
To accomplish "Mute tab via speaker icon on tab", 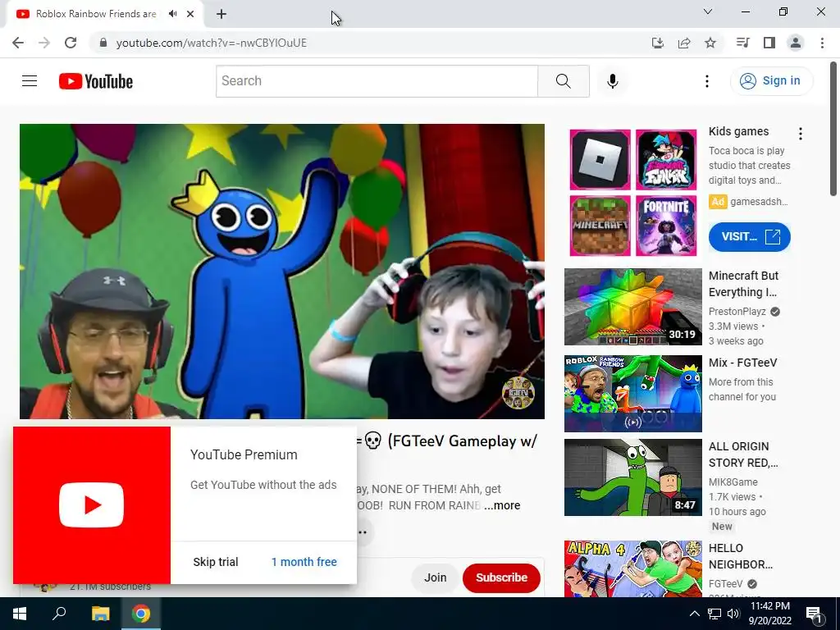I will (x=172, y=14).
